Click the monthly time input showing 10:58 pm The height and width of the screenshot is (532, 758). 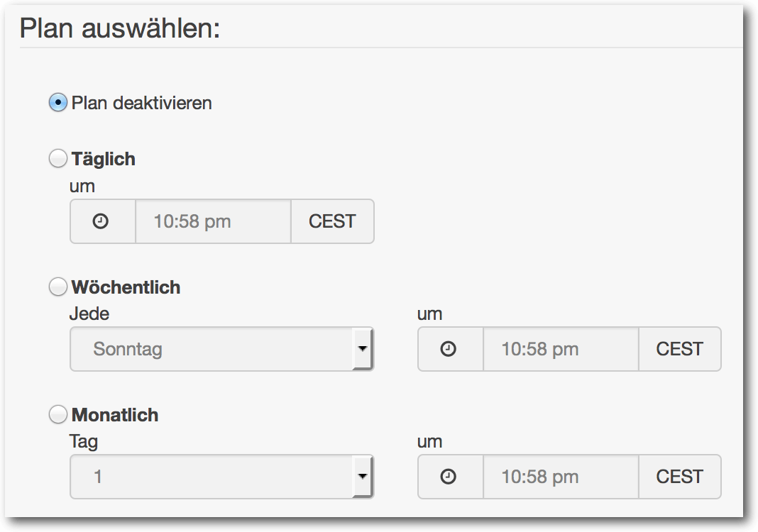tap(561, 477)
